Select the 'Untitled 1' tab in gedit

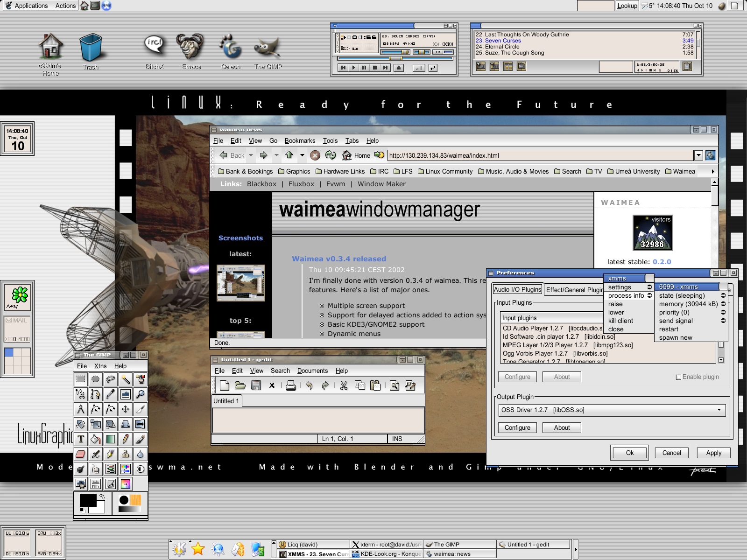226,401
